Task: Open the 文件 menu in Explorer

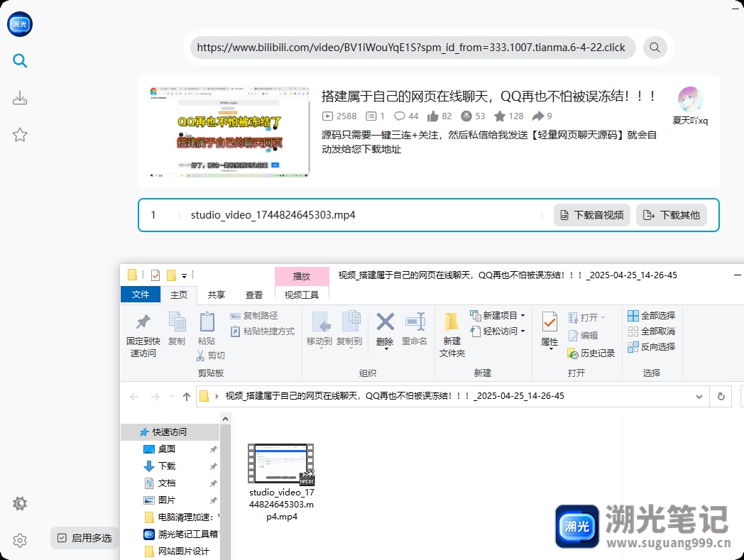Action: tap(141, 295)
